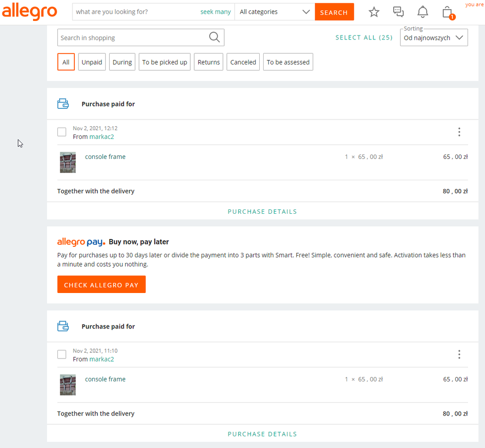
Task: Open the Sorting dropdown Od najnowszych
Action: 434,38
